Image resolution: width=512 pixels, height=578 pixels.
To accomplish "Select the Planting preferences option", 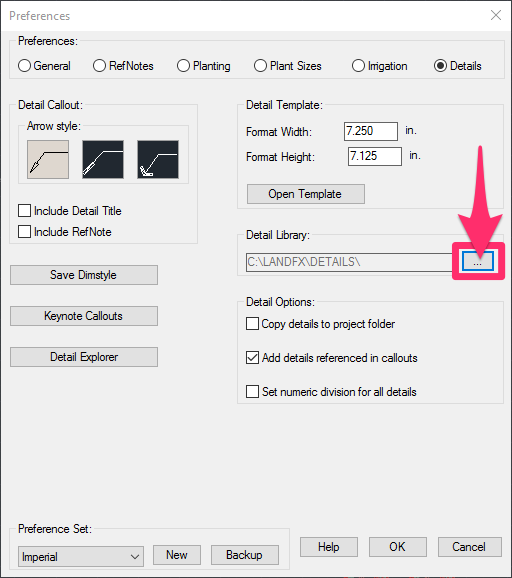I will (183, 66).
